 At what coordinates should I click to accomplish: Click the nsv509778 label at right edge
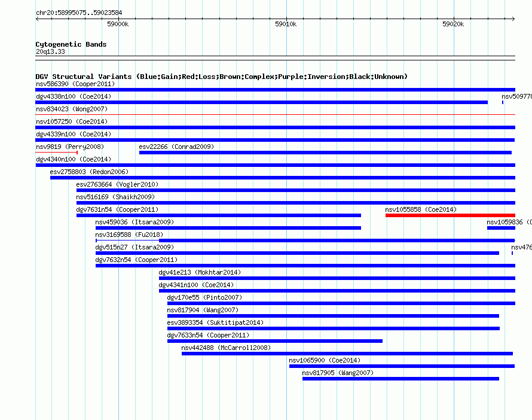coord(516,96)
